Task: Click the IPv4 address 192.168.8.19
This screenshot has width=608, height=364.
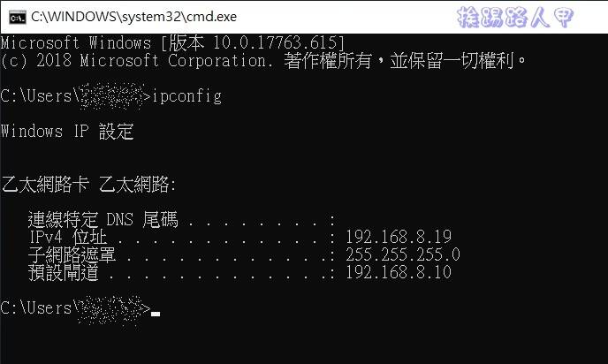Action: click(399, 237)
